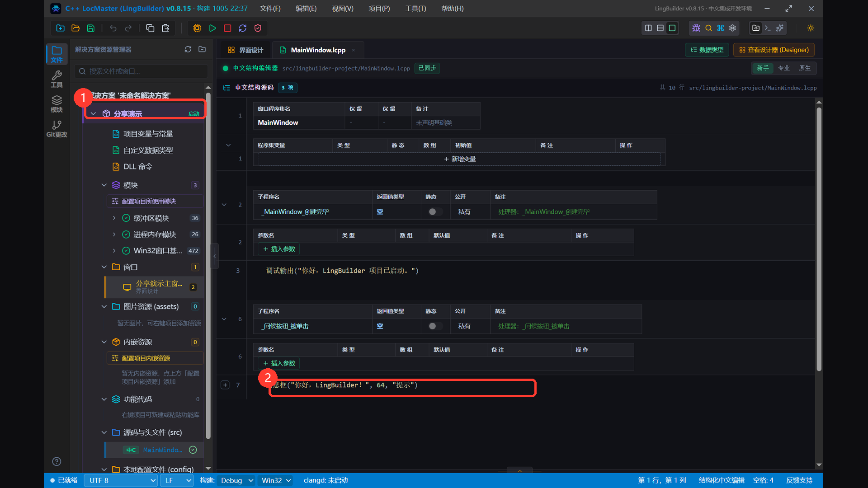Click the orange Open Folder icon
868x488 pixels.
[75, 28]
